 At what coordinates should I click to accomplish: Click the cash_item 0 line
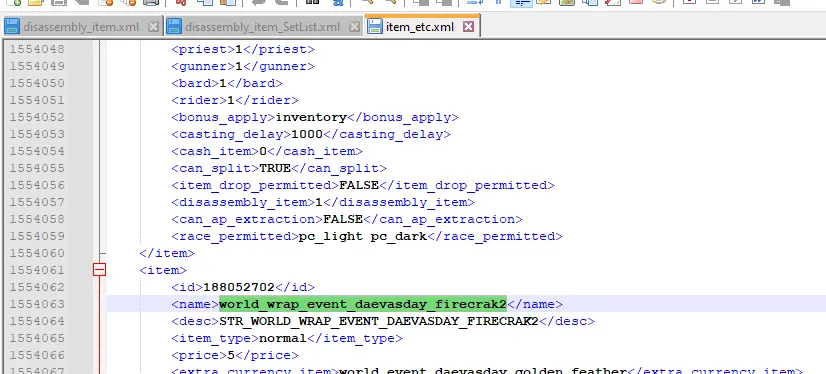tap(267, 151)
